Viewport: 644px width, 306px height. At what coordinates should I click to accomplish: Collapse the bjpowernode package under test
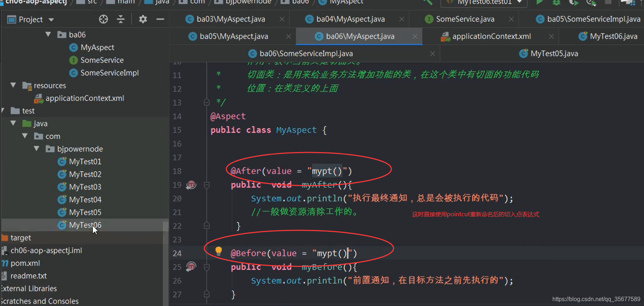tap(36, 148)
